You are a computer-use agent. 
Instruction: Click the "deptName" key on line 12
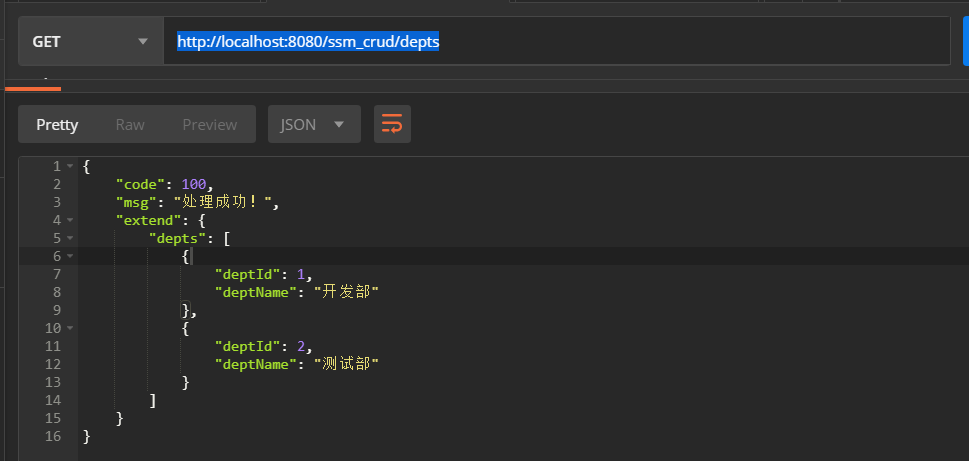click(256, 364)
